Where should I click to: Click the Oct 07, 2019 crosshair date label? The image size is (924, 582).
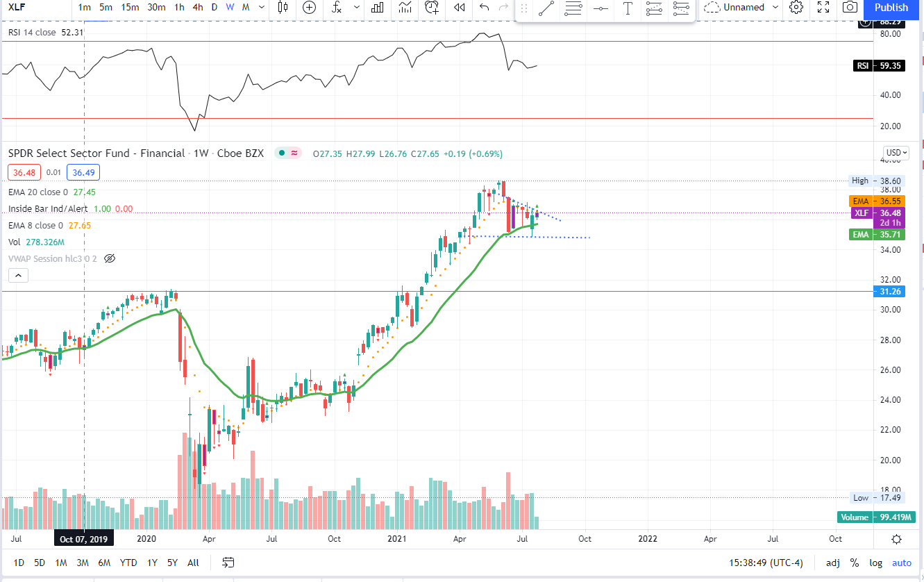(x=84, y=539)
